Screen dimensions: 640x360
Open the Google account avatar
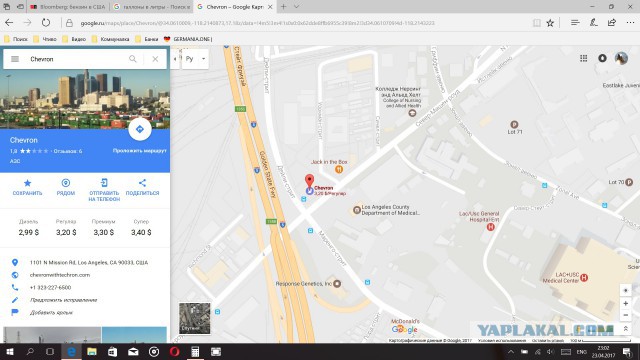(x=621, y=58)
